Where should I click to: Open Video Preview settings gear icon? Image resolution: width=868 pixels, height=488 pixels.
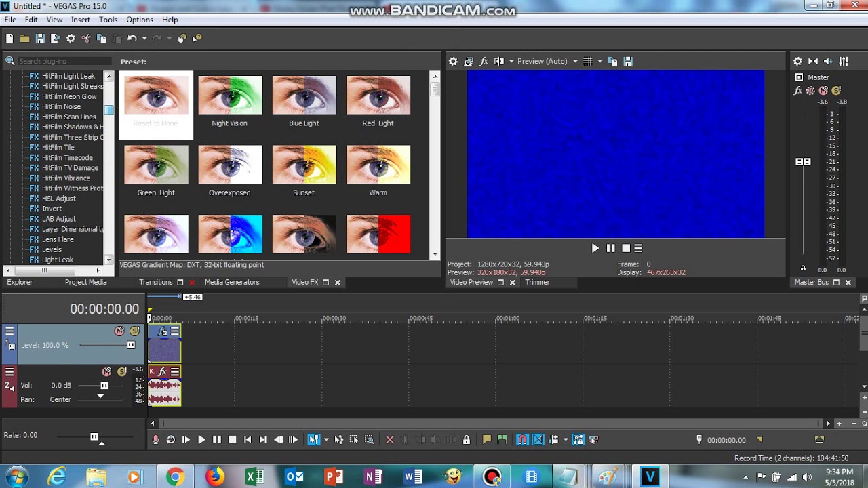coord(453,61)
